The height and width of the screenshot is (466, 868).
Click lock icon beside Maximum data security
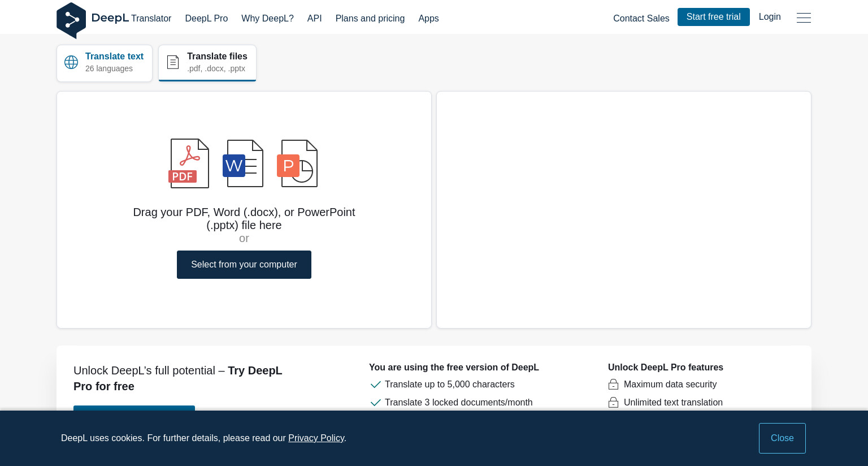click(x=613, y=385)
